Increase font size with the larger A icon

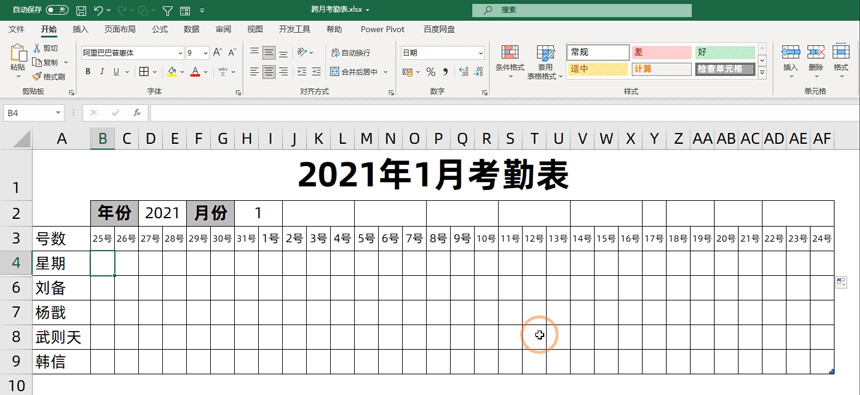217,53
